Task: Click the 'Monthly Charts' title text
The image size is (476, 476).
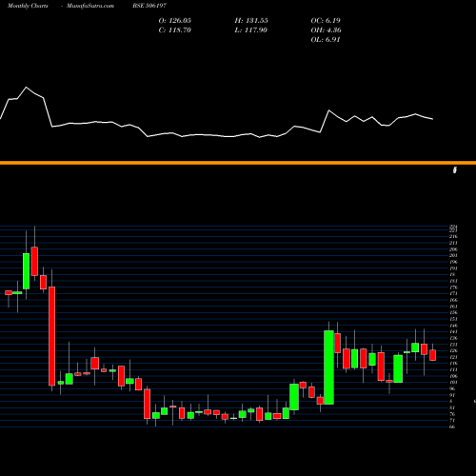Action: point(28,6)
